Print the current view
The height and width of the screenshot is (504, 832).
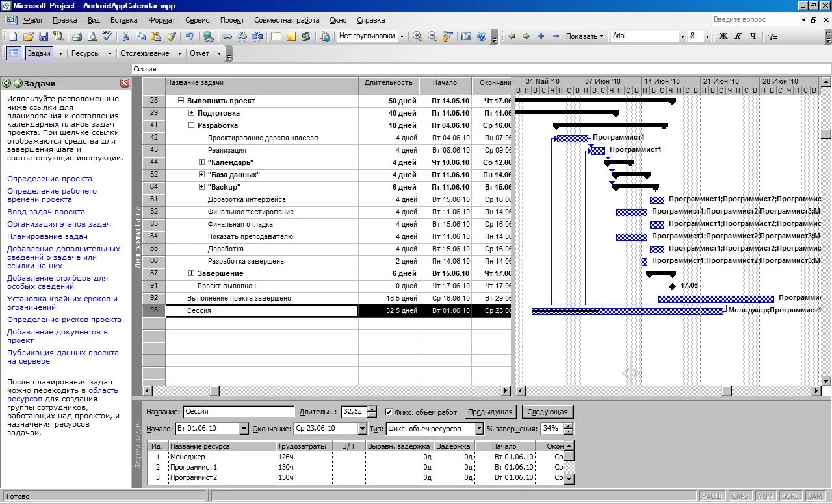point(77,36)
